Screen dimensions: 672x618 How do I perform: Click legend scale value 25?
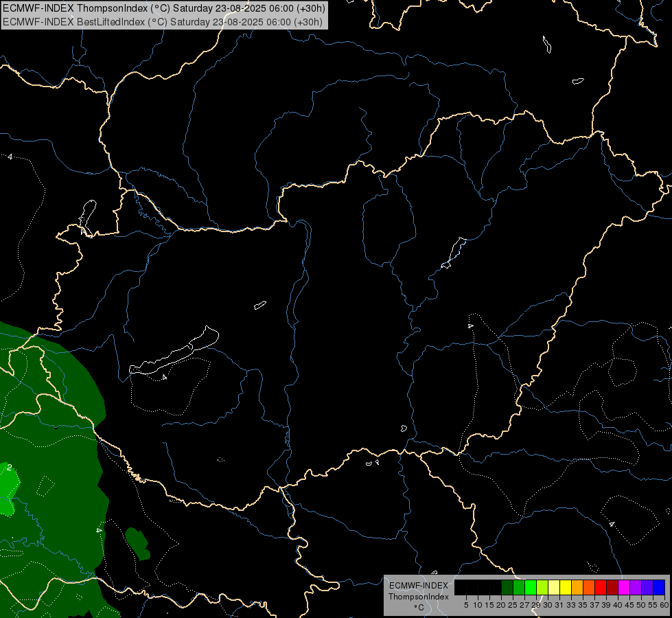tap(513, 605)
